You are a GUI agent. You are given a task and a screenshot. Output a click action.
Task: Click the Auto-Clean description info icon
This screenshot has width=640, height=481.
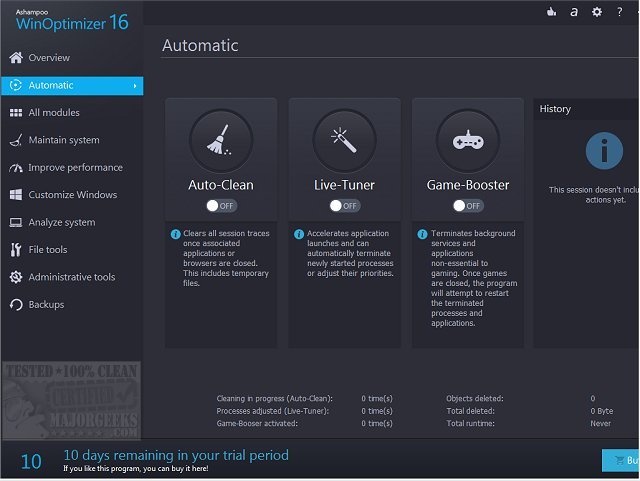pos(176,234)
